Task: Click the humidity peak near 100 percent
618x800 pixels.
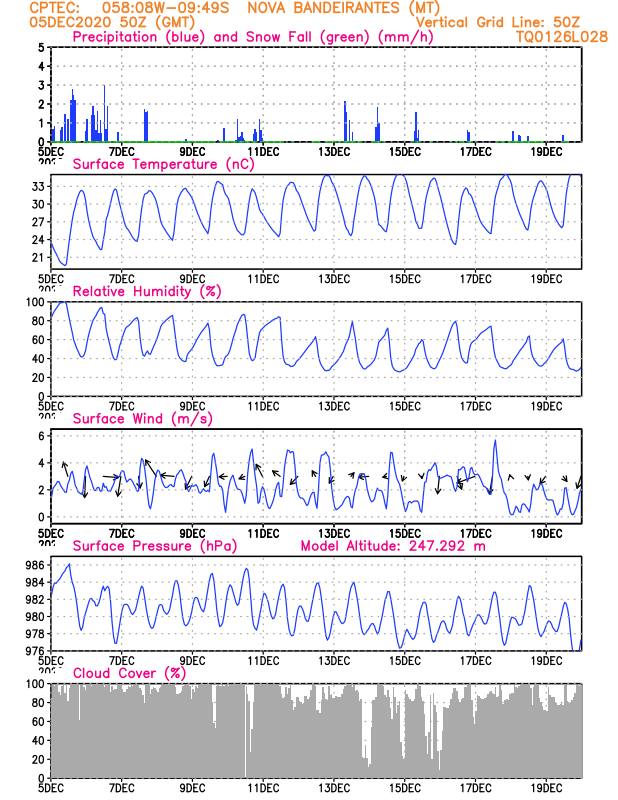Action: click(62, 303)
